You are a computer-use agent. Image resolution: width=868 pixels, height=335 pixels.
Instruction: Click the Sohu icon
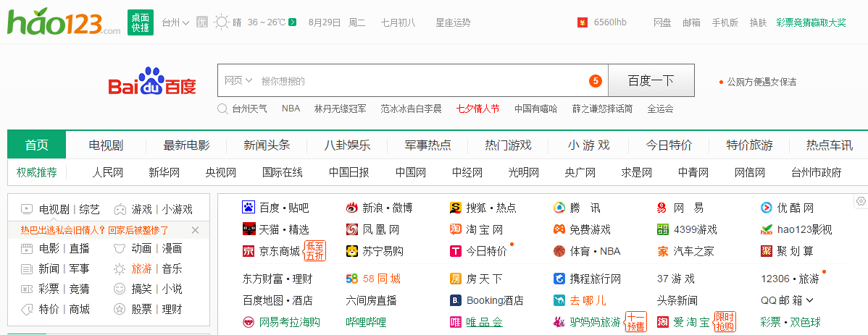456,208
